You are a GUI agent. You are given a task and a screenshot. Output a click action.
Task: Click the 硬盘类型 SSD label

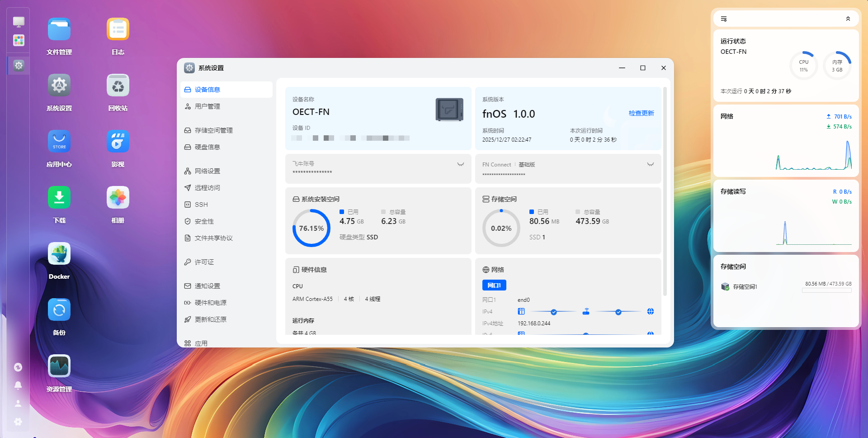pos(359,237)
